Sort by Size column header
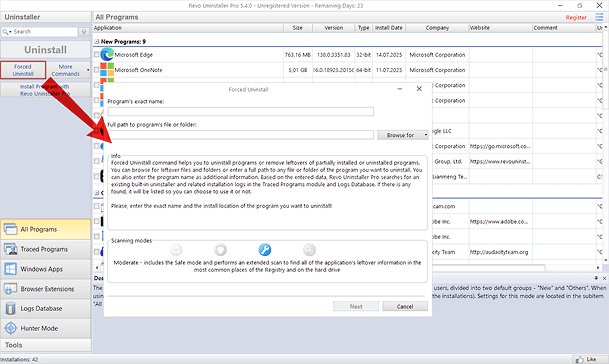The height and width of the screenshot is (364, 609). pyautogui.click(x=298, y=28)
